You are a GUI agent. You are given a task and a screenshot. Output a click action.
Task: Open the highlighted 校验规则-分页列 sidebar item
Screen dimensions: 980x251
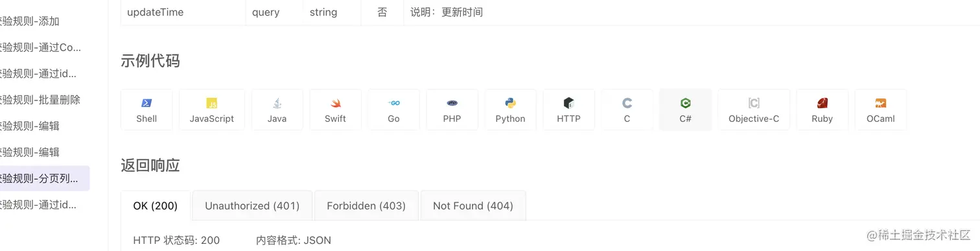[40, 178]
